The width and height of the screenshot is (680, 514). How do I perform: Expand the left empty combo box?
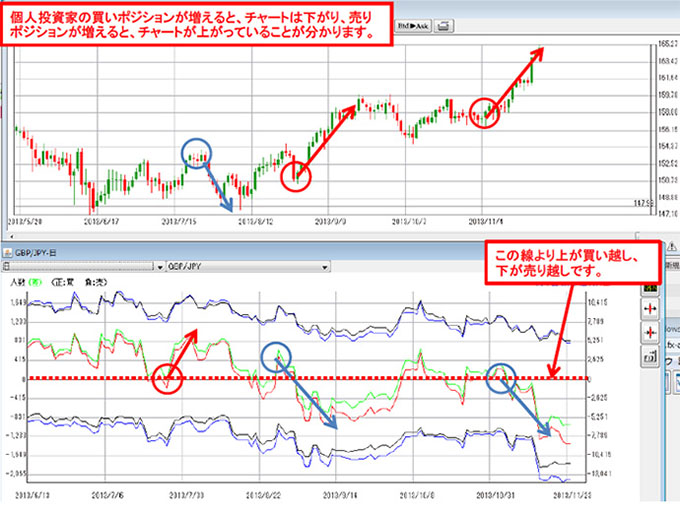160,268
